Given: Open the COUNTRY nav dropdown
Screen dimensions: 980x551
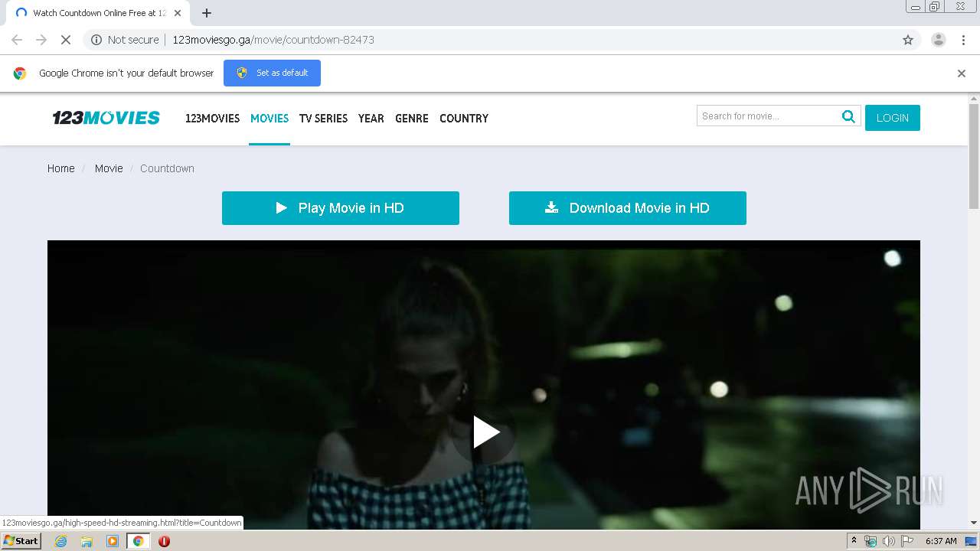Looking at the screenshot, I should pyautogui.click(x=464, y=119).
